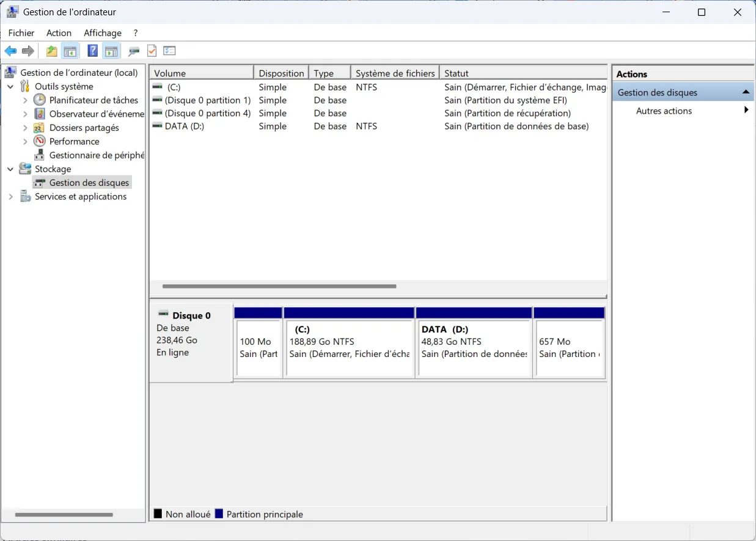The height and width of the screenshot is (541, 756).
Task: Sort by the Volume column header
Action: point(202,73)
